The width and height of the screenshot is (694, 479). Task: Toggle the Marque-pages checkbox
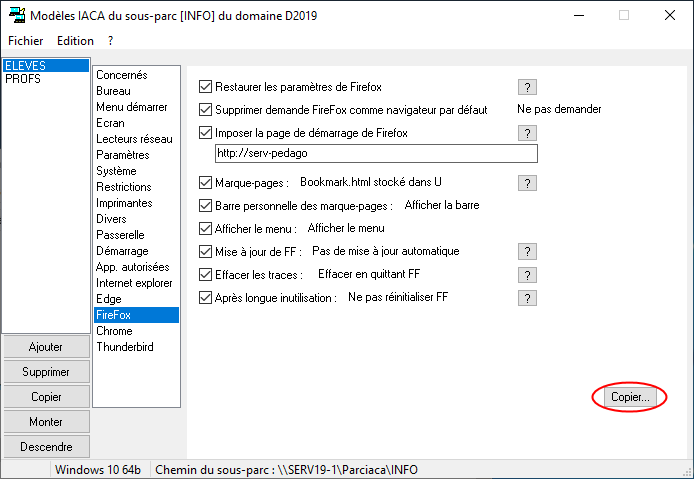(x=205, y=182)
